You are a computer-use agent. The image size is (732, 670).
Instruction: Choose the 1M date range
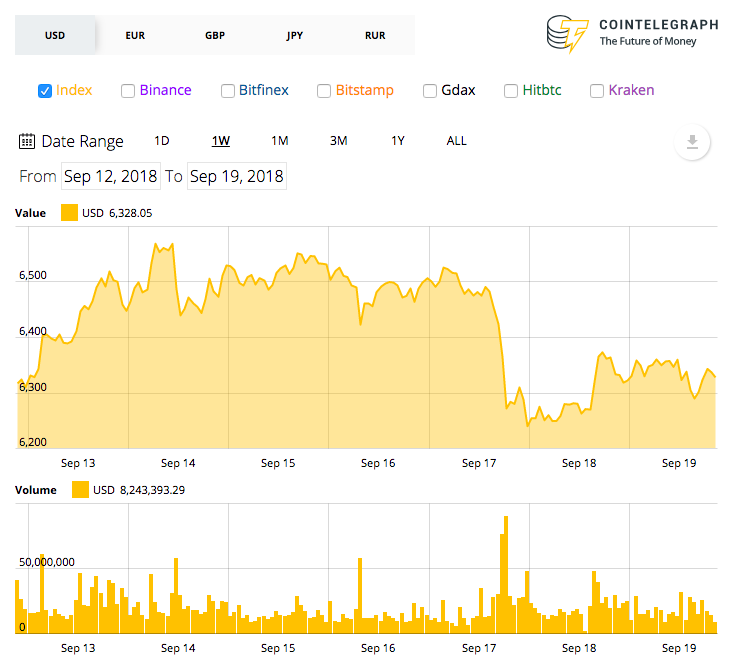click(x=280, y=141)
